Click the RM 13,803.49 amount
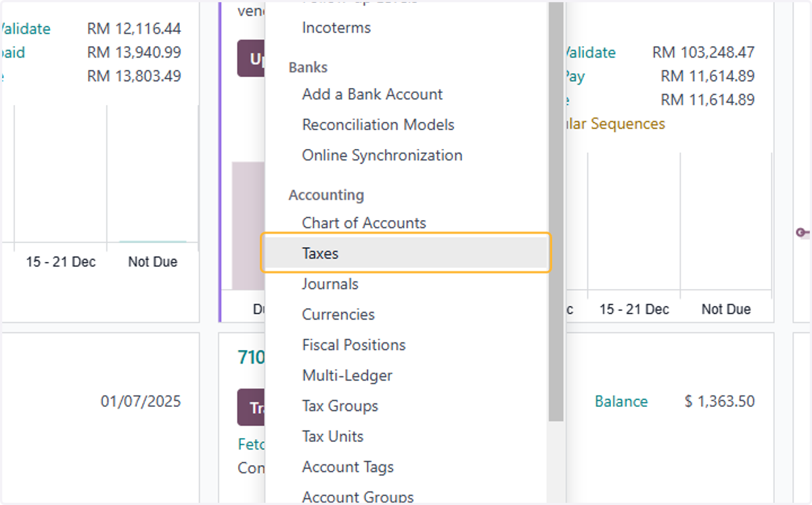The height and width of the screenshot is (505, 812). pos(134,76)
